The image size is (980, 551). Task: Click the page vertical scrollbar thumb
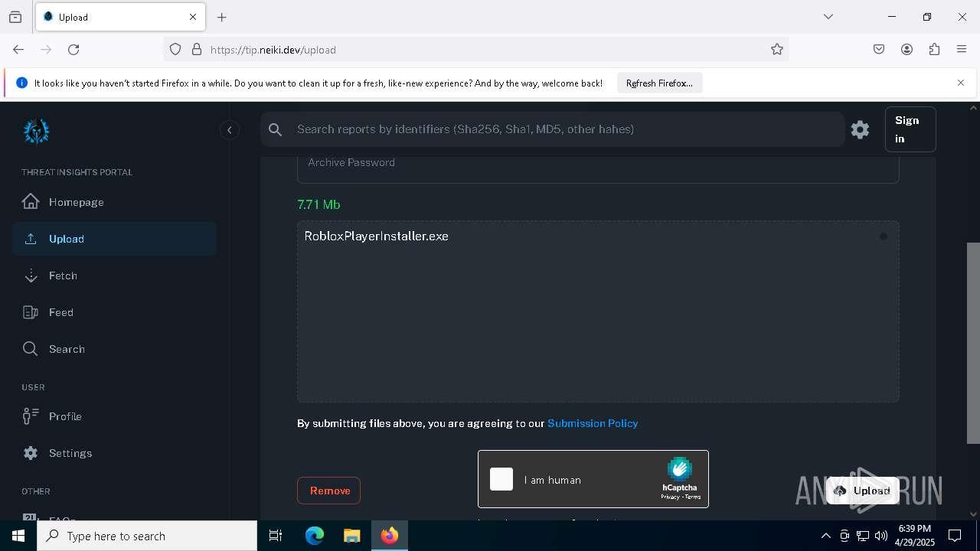(x=973, y=343)
